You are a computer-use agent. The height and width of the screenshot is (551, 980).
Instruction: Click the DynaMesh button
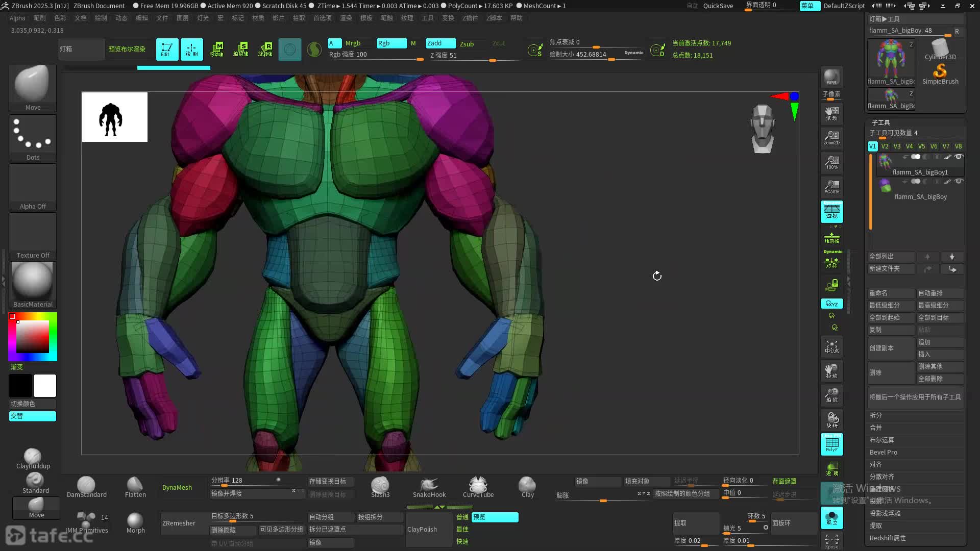tap(177, 487)
